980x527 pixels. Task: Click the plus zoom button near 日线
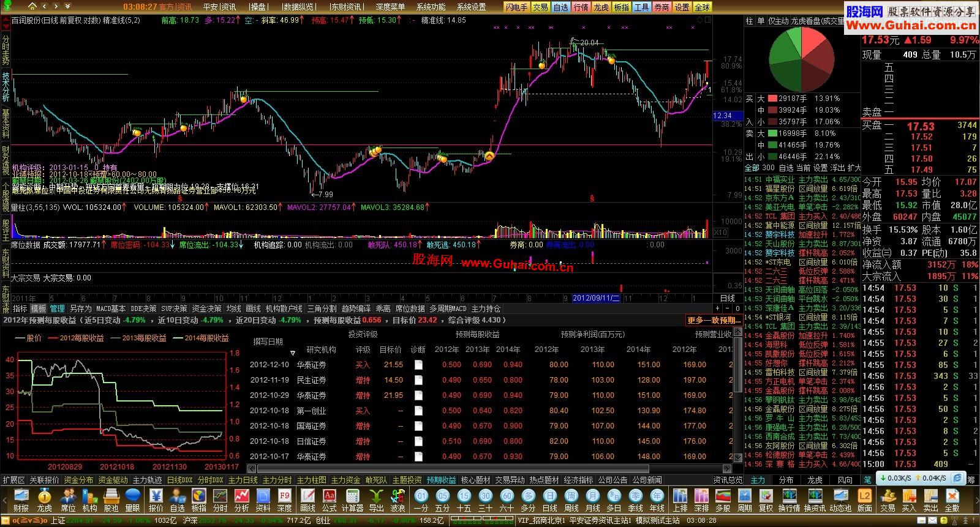pos(718,308)
